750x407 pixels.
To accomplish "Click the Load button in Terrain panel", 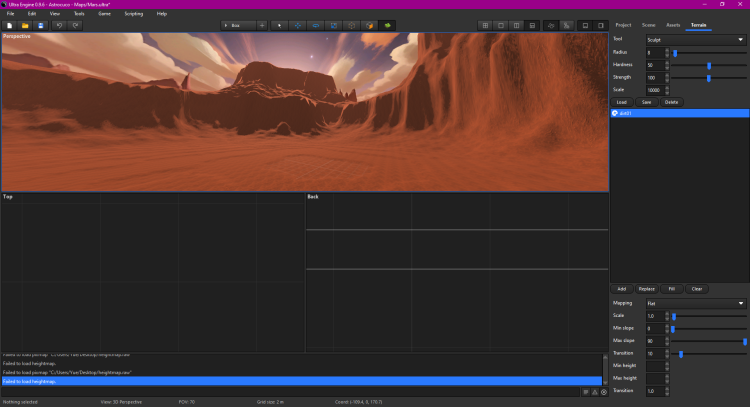I will pyautogui.click(x=622, y=102).
